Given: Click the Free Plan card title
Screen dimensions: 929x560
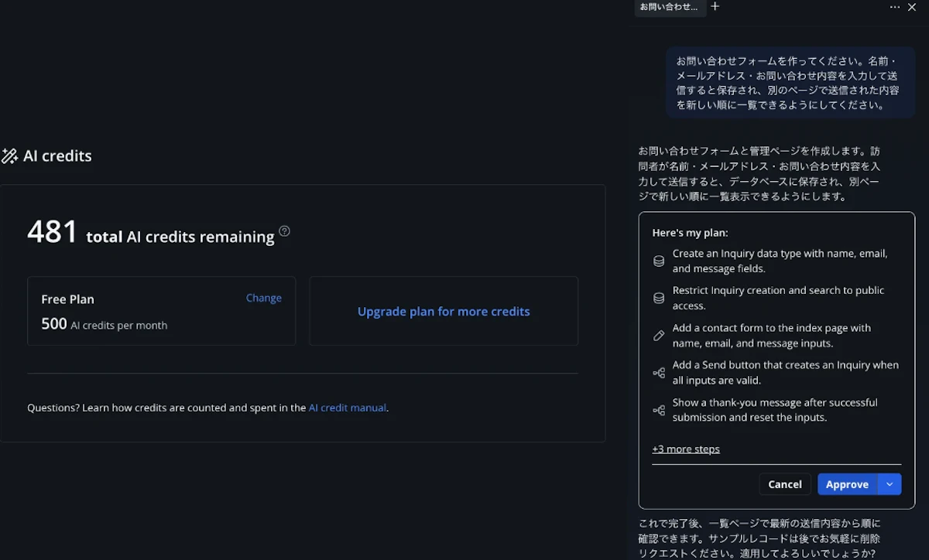Looking at the screenshot, I should (x=68, y=299).
